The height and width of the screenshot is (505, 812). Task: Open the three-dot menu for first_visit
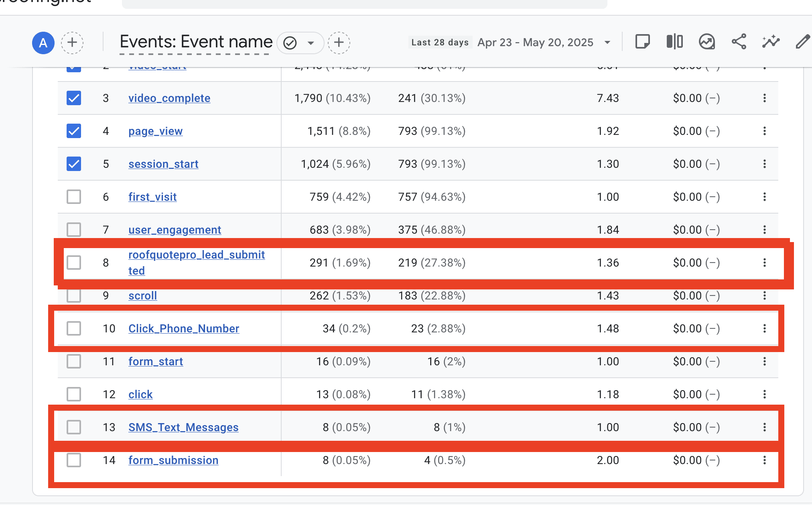tap(765, 197)
